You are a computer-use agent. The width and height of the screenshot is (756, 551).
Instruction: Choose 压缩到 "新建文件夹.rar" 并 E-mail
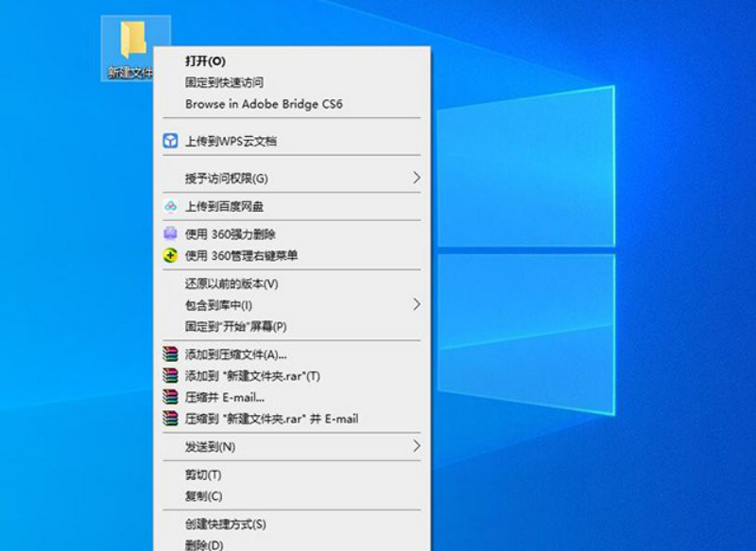tap(271, 419)
